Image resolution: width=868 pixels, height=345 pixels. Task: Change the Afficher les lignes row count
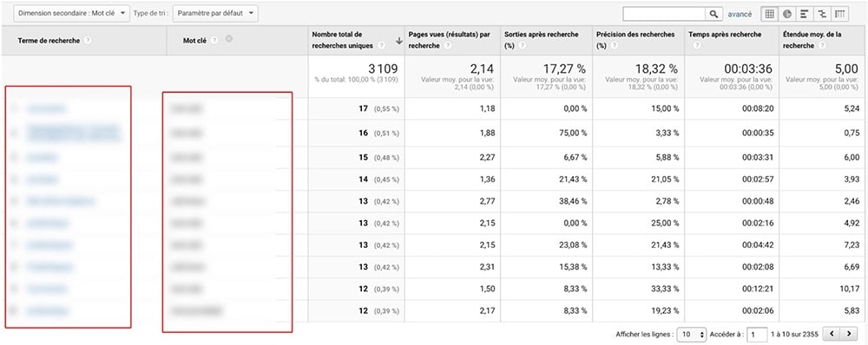pos(692,335)
